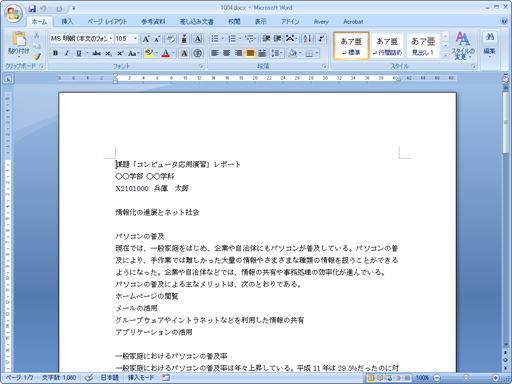Increase paragraph indent
Viewport: 512px width, 384px height.
[277, 39]
